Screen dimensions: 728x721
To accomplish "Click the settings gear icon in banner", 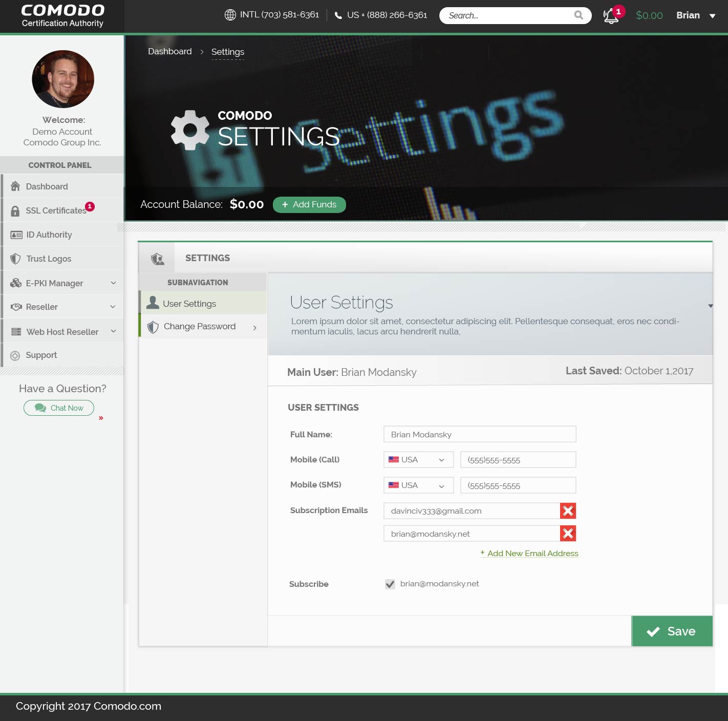I will [x=190, y=130].
